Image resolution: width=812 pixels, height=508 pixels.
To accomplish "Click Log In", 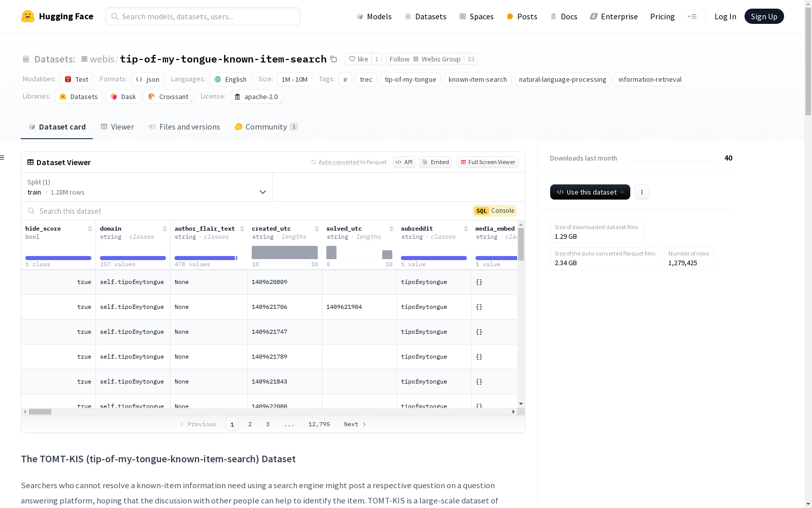I will pos(725,16).
